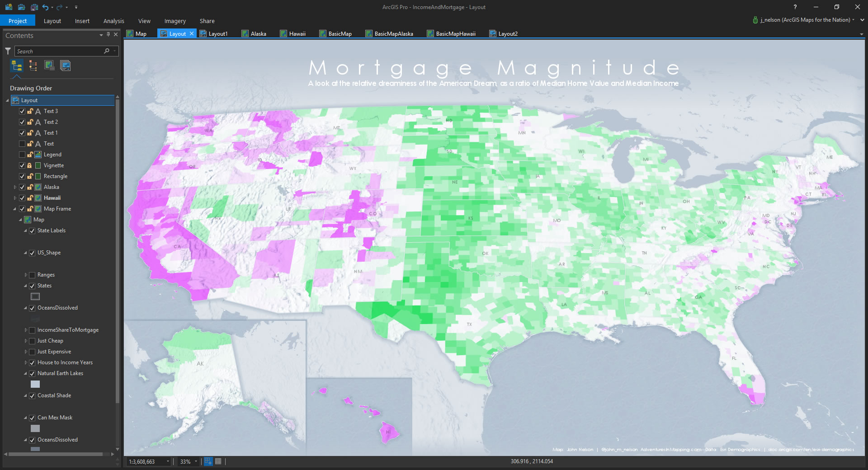Click the signed-in user status icon
Screen dimensions: 868x470
point(755,20)
